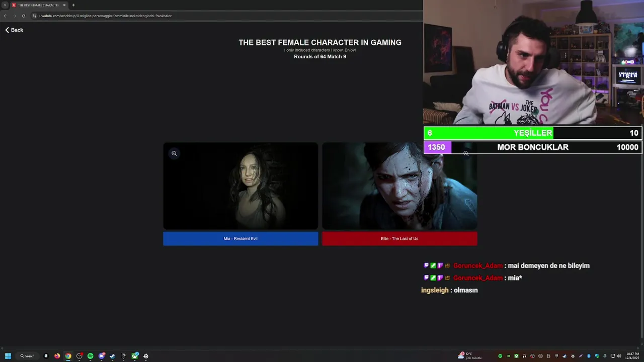Vote for Mia - Resident Evil button
This screenshot has width=644, height=362.
[x=240, y=239]
